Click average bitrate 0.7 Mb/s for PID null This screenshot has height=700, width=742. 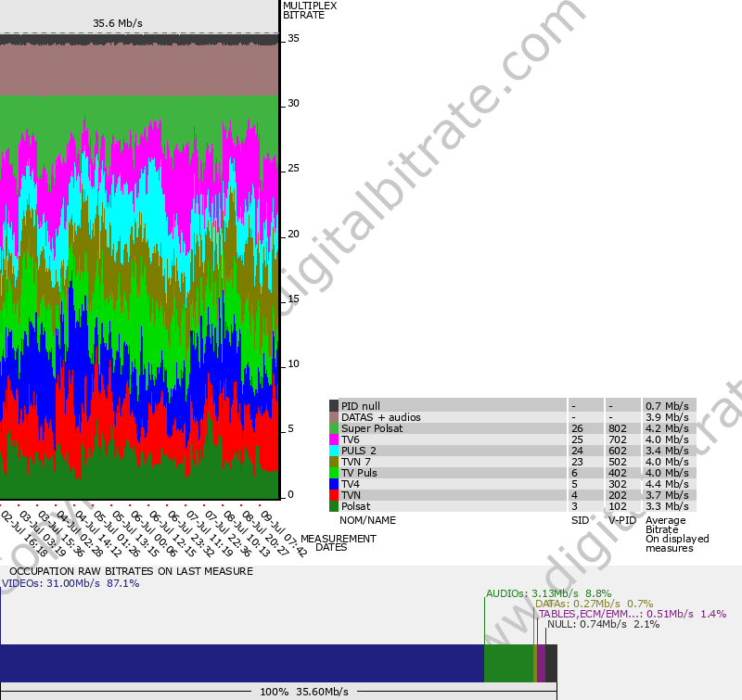[667, 406]
